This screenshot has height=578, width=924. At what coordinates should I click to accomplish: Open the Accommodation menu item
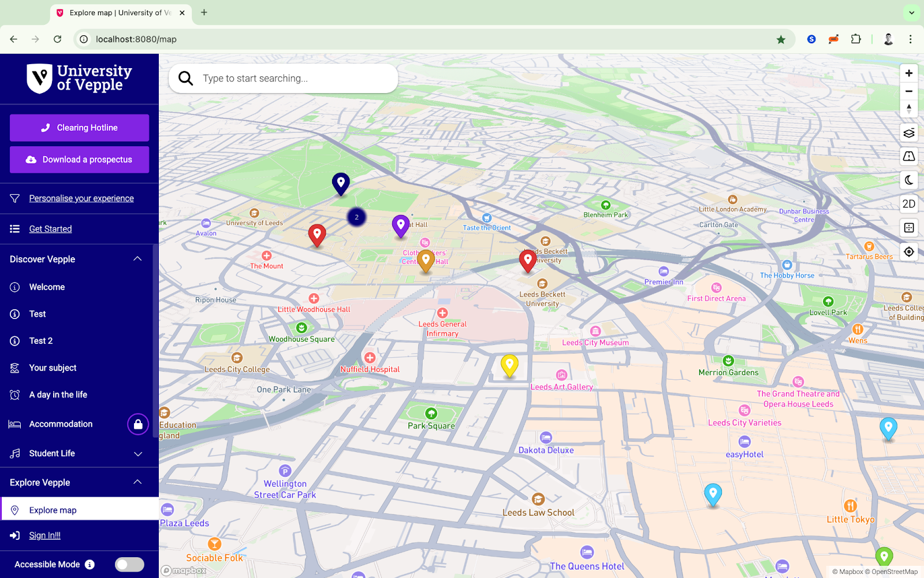tap(61, 424)
